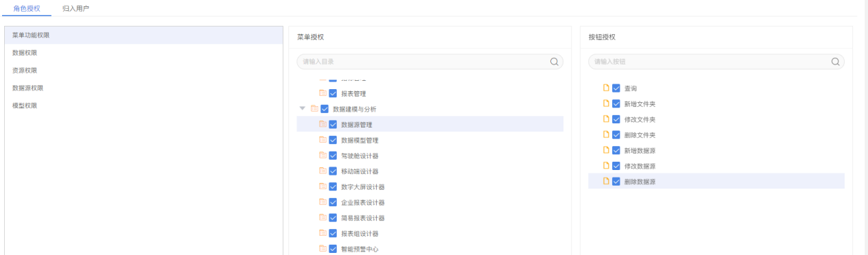Select the 企业报表设计器 tree row label

coord(363,202)
